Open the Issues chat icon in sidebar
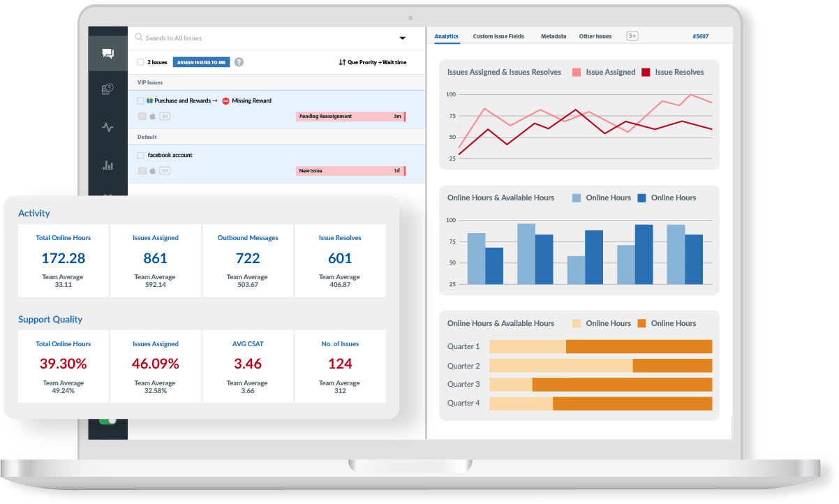The image size is (839, 504). point(108,54)
